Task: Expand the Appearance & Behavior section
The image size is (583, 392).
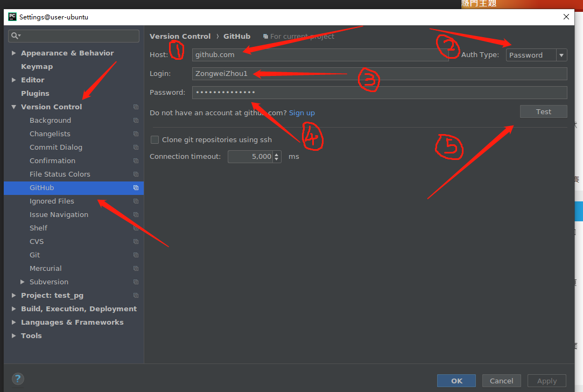Action: [x=13, y=53]
